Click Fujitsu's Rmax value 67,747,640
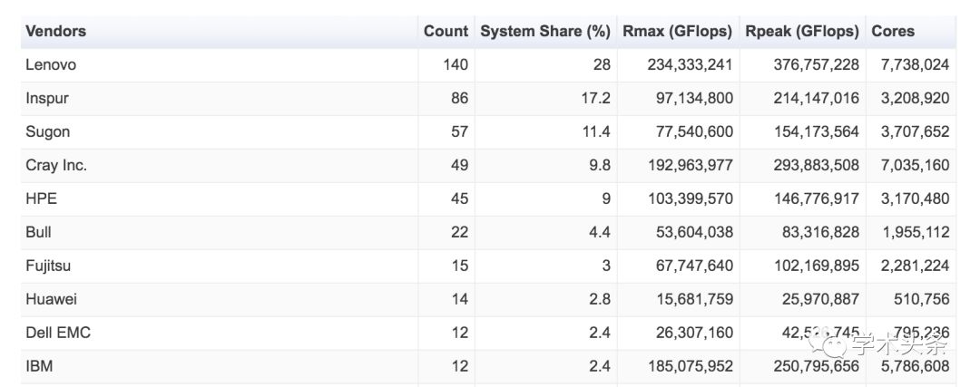Image resolution: width=980 pixels, height=387 pixels. 694,266
